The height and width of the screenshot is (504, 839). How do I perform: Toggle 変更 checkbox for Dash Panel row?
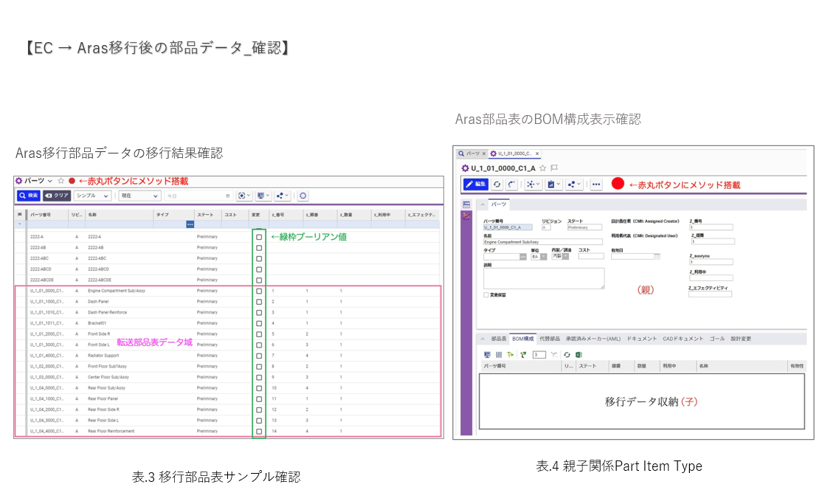coord(259,302)
